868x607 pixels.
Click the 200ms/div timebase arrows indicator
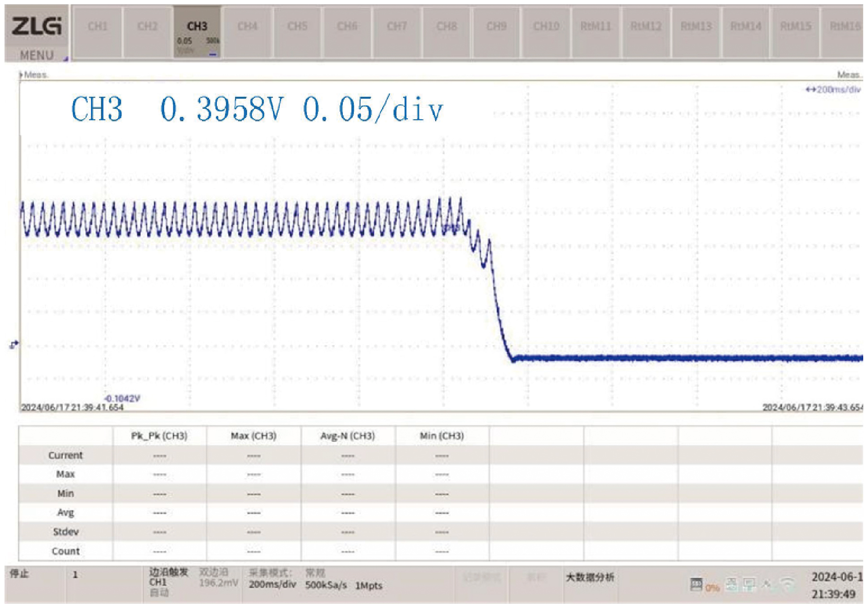(833, 90)
